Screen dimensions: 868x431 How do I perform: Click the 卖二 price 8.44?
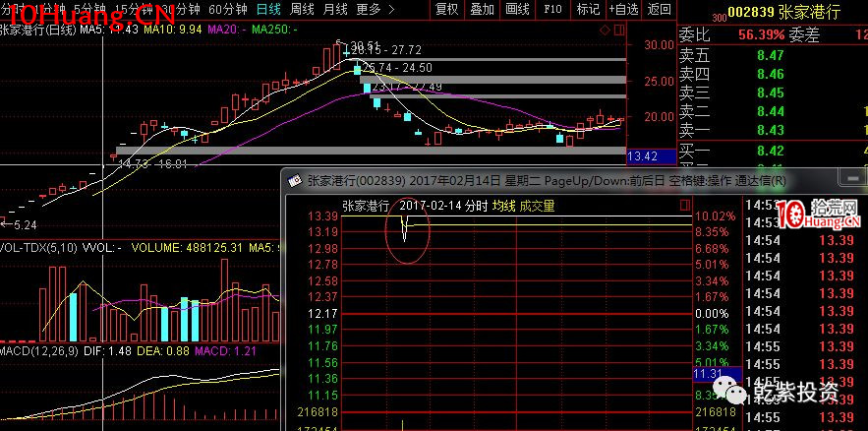[x=770, y=112]
